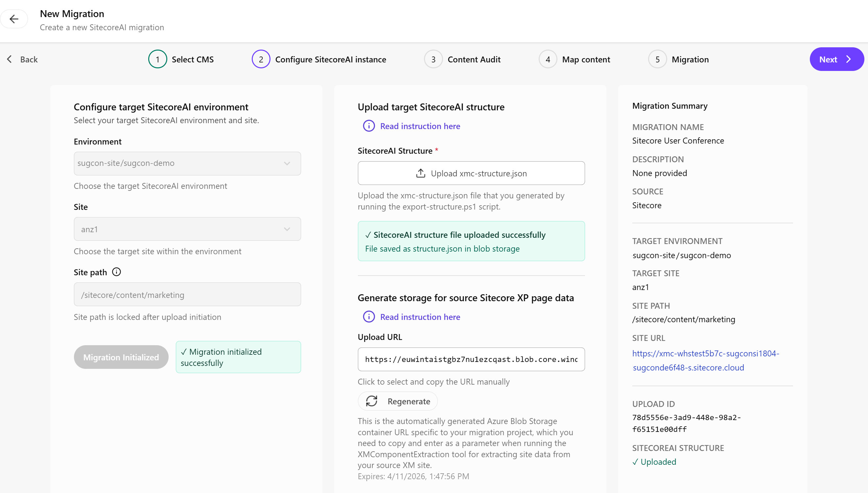
Task: Click the info icon under Generate storage heading
Action: (369, 317)
